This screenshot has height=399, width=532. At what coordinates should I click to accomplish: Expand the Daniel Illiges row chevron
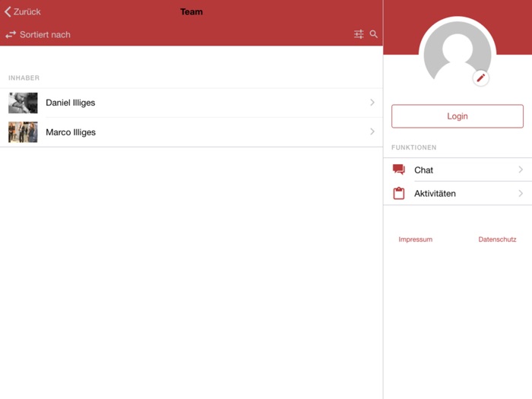pos(372,103)
